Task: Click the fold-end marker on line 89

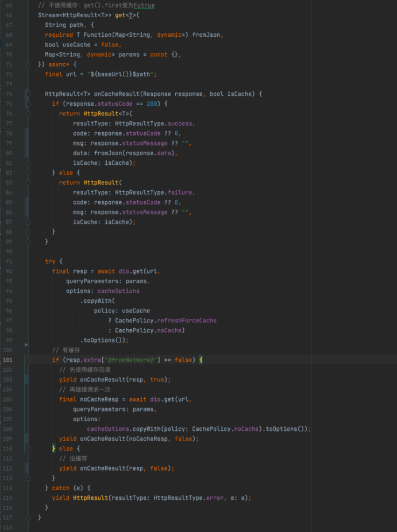Action: click(29, 241)
